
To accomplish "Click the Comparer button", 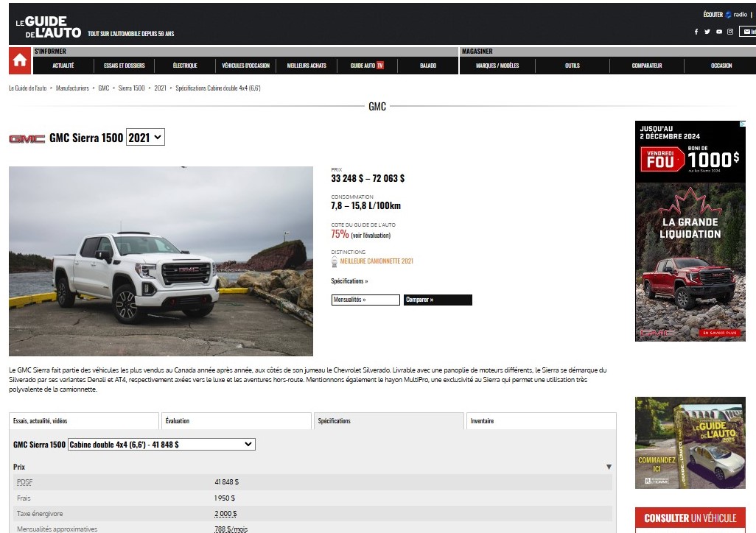I will point(438,300).
